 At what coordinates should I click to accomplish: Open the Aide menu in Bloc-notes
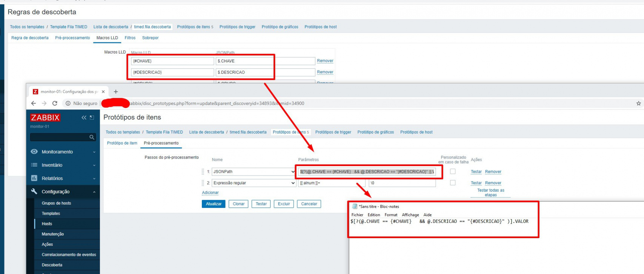tap(427, 215)
